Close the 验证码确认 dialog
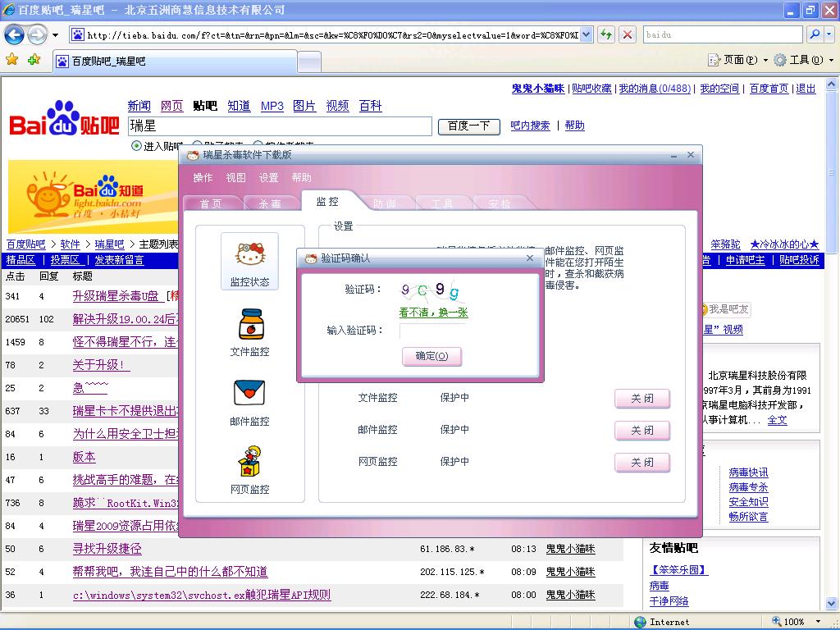The image size is (840, 630). click(x=530, y=258)
